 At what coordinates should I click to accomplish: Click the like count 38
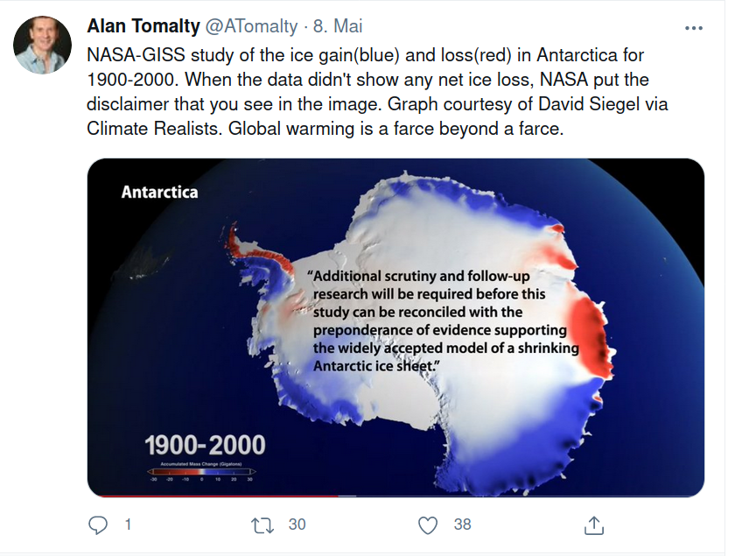point(462,524)
